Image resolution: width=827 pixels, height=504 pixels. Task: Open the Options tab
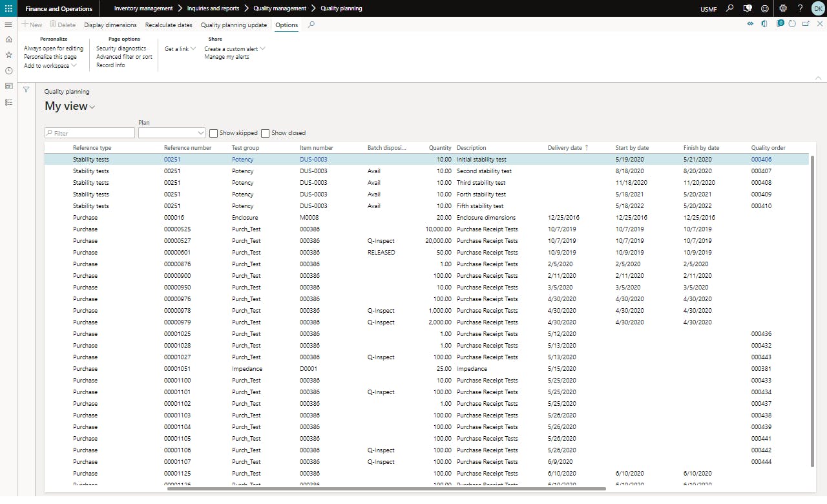286,25
